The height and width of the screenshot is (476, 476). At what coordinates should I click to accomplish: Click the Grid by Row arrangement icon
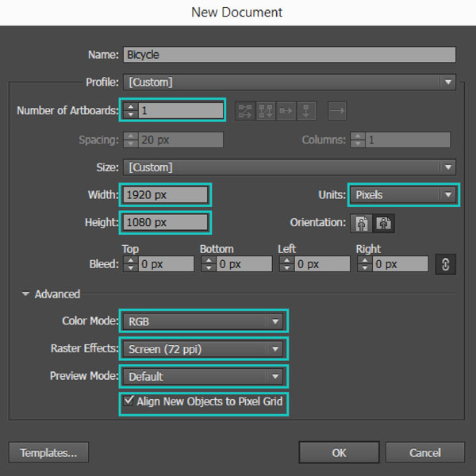click(x=246, y=111)
